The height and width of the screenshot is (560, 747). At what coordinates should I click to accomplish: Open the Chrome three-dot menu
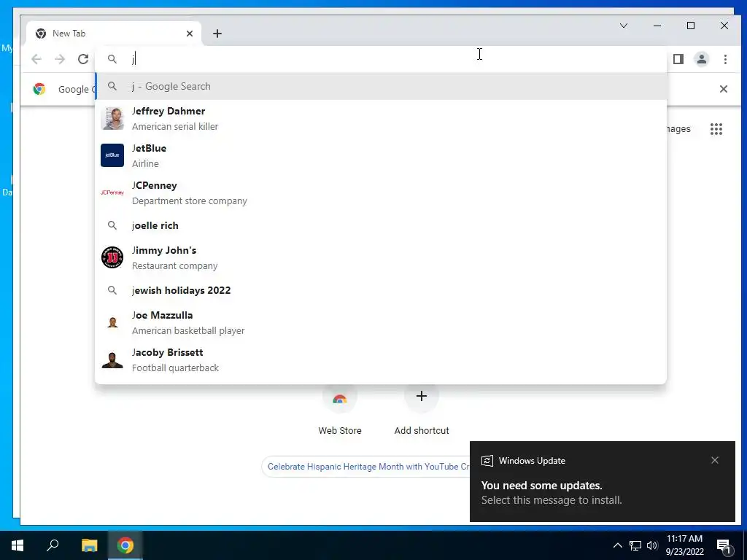click(725, 59)
